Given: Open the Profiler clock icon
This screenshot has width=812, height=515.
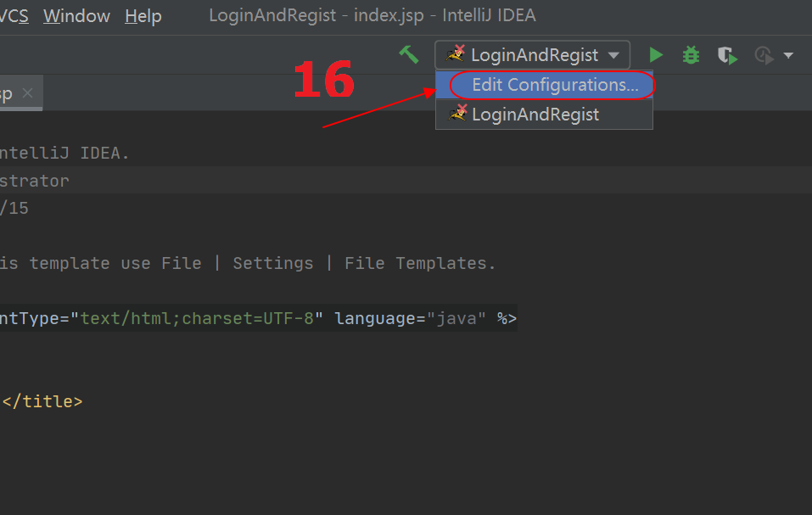Looking at the screenshot, I should click(763, 54).
